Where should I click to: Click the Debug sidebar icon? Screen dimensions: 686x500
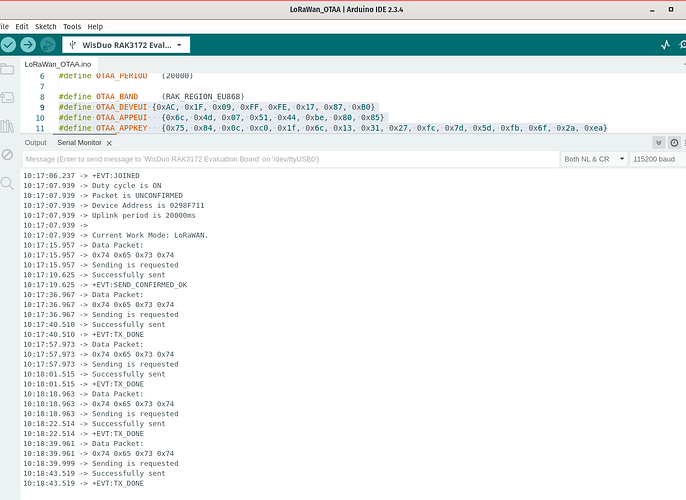point(8,155)
